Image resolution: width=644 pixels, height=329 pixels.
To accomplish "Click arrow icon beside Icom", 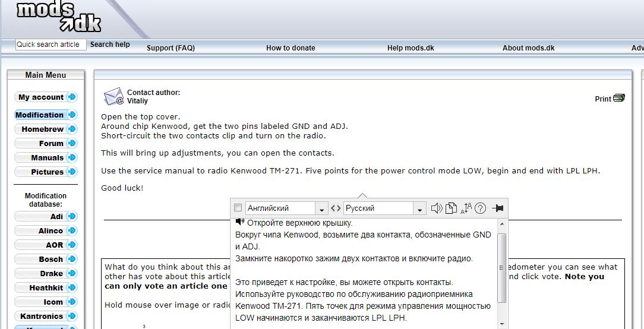I will [72, 302].
